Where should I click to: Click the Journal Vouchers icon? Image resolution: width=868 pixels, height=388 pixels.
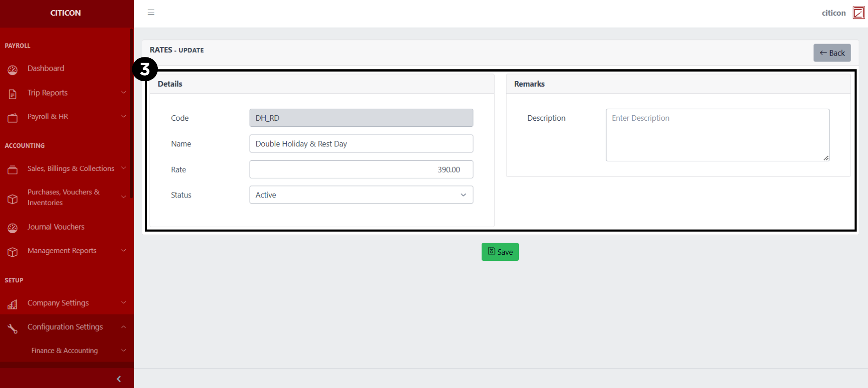12,228
